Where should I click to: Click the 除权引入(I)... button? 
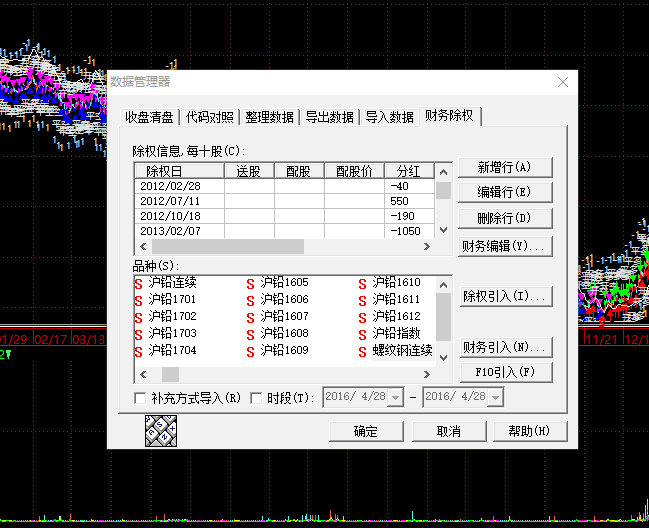506,296
